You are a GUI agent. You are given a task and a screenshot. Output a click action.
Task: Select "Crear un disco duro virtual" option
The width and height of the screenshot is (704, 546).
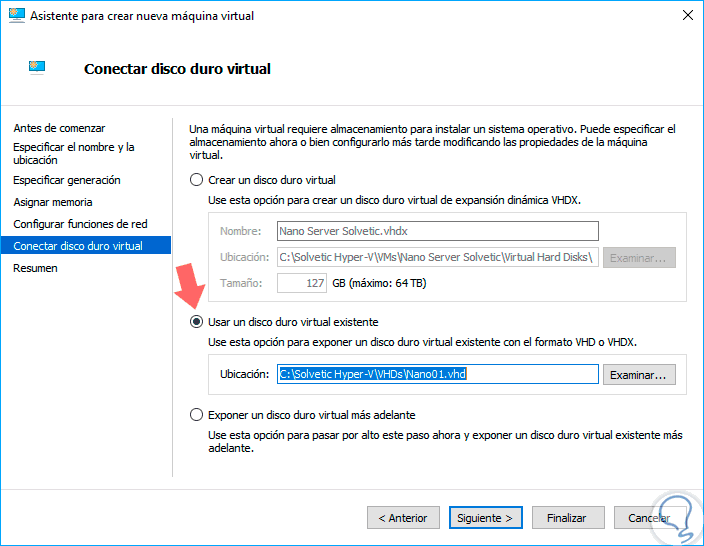click(x=197, y=180)
